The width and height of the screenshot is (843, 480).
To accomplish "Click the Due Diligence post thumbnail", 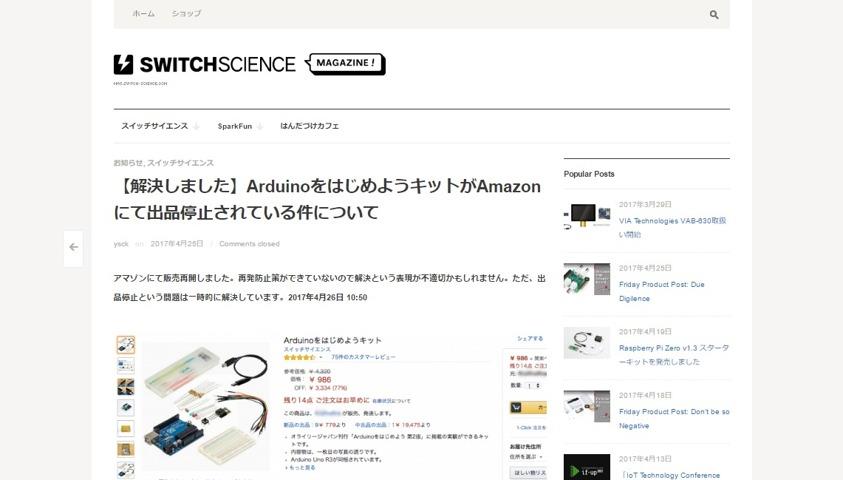I will tap(587, 279).
